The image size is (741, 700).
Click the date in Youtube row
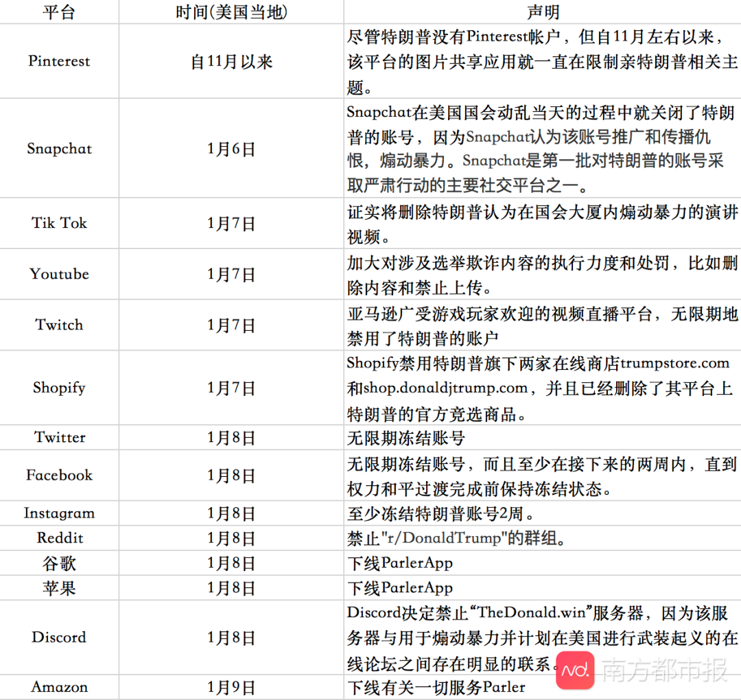click(x=231, y=275)
